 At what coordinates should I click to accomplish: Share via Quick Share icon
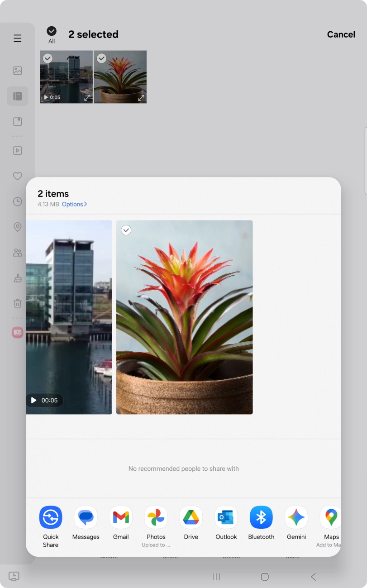click(51, 517)
